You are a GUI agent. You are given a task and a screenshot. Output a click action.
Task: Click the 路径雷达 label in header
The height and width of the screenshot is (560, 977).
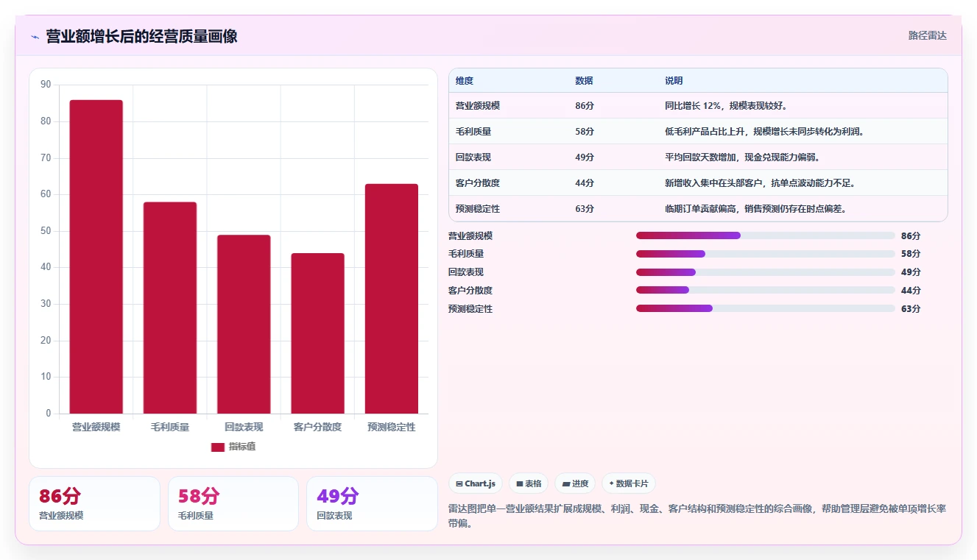[x=927, y=35]
